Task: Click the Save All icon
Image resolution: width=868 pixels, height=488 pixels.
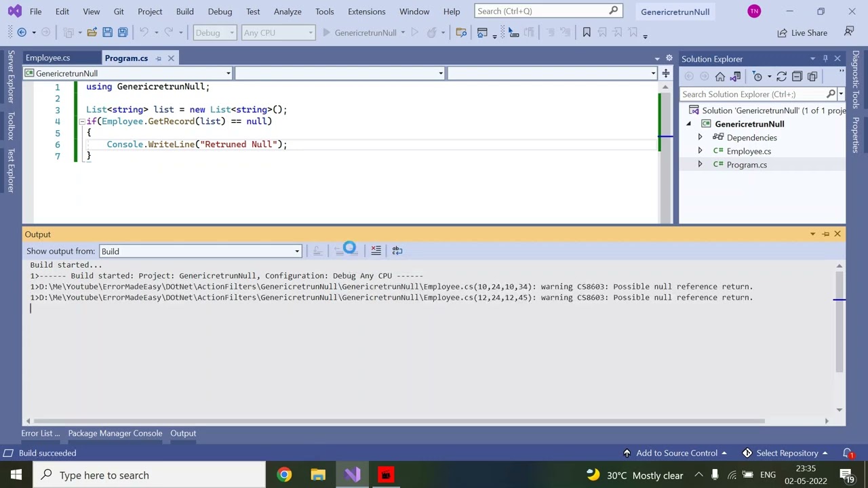Action: tap(123, 33)
